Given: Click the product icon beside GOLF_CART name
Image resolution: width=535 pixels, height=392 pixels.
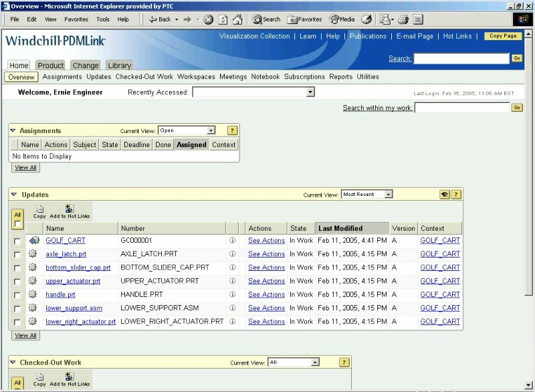Looking at the screenshot, I should point(34,240).
